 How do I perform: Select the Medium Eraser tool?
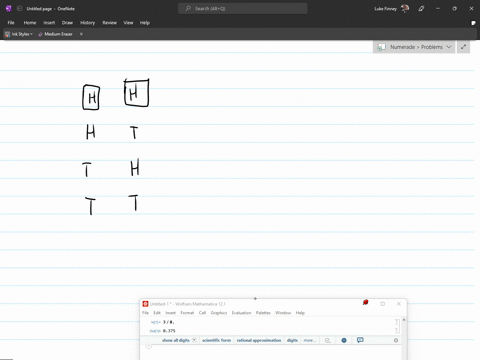[55, 34]
